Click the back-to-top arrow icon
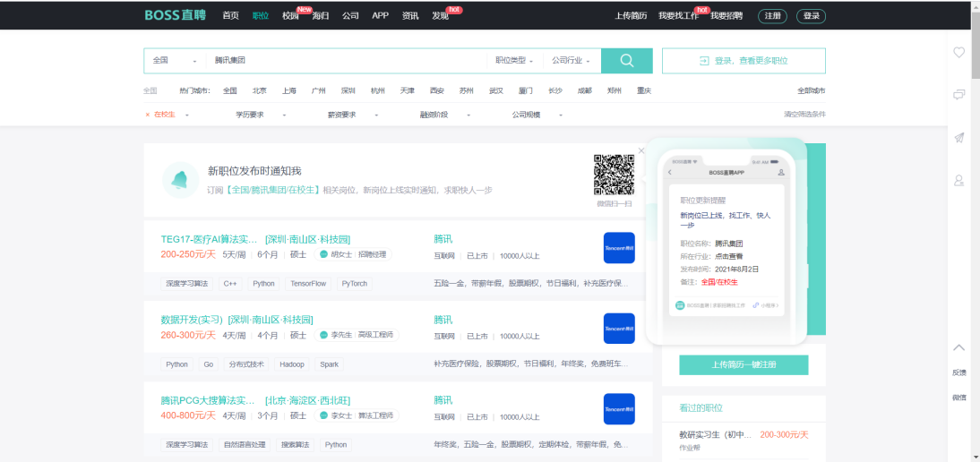 coord(959,347)
